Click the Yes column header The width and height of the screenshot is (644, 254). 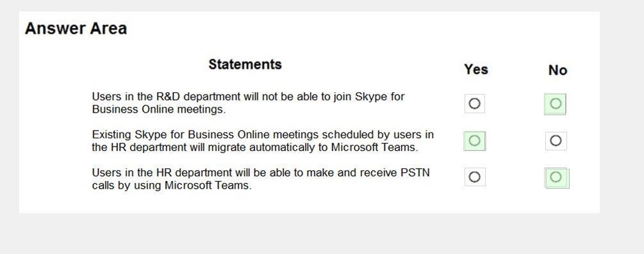click(x=476, y=69)
